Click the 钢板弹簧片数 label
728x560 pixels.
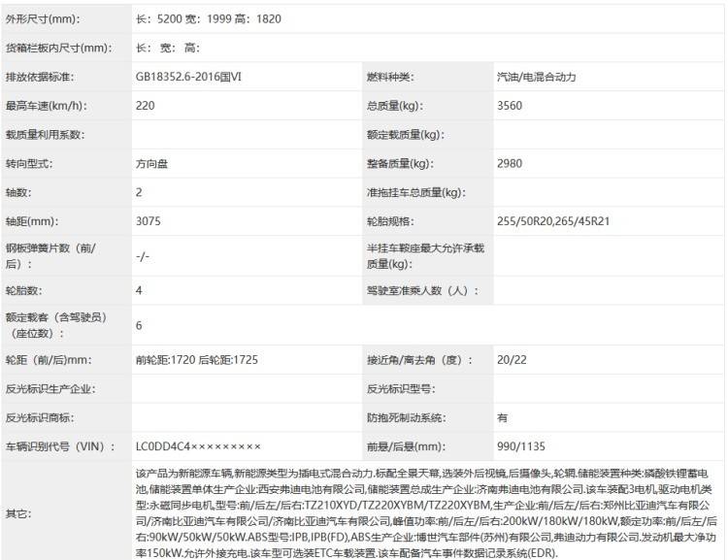point(50,256)
